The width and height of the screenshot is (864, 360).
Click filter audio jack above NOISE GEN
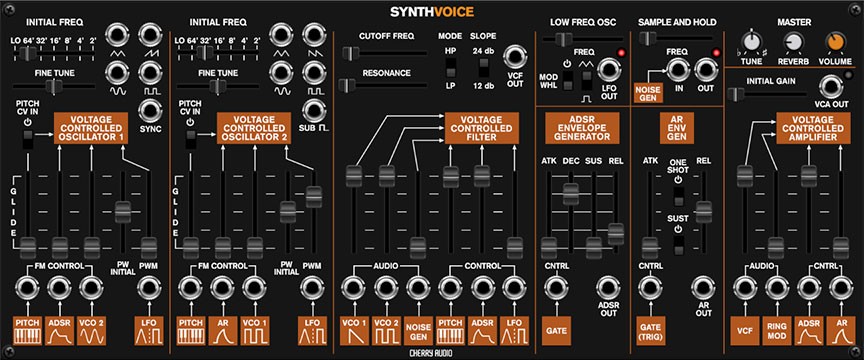(x=418, y=287)
